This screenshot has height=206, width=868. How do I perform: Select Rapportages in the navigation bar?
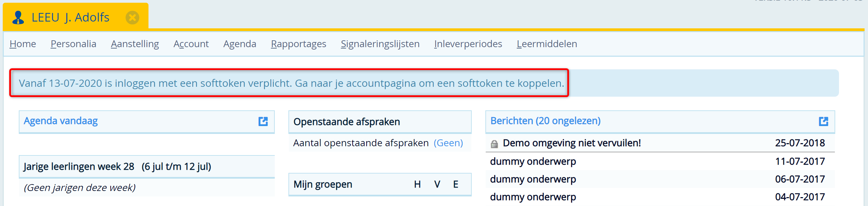click(299, 44)
